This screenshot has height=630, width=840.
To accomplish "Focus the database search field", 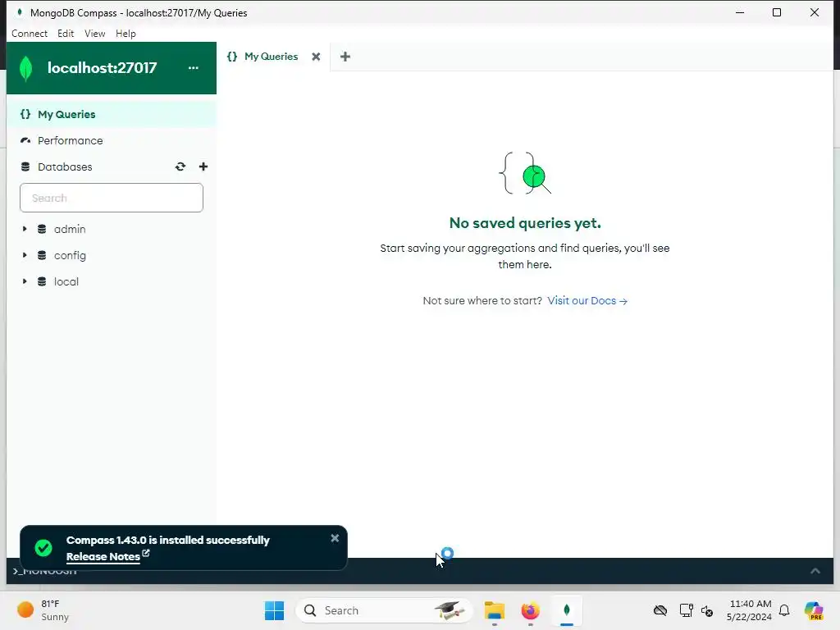I will [x=112, y=199].
